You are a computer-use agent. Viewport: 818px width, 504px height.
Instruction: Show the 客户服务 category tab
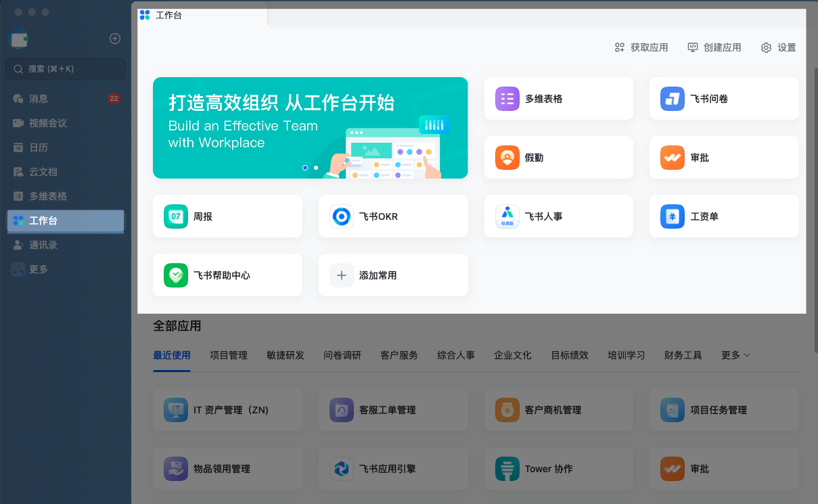pyautogui.click(x=399, y=355)
